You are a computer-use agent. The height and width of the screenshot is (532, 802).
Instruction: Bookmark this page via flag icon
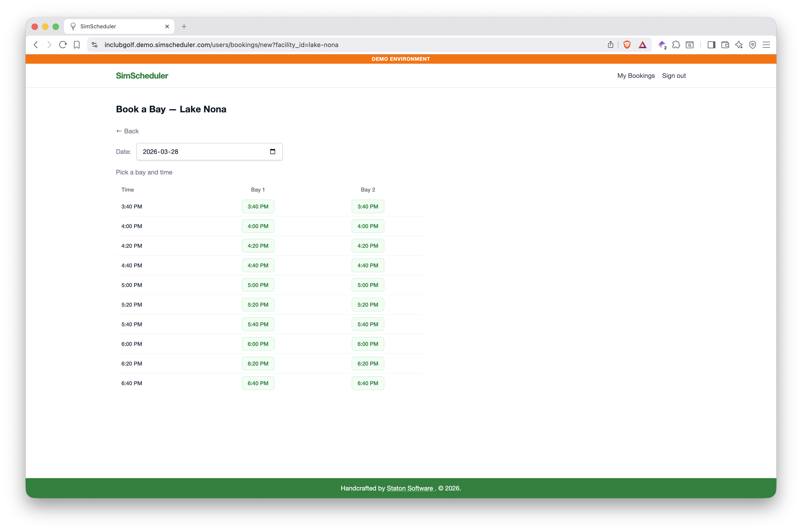tap(77, 45)
